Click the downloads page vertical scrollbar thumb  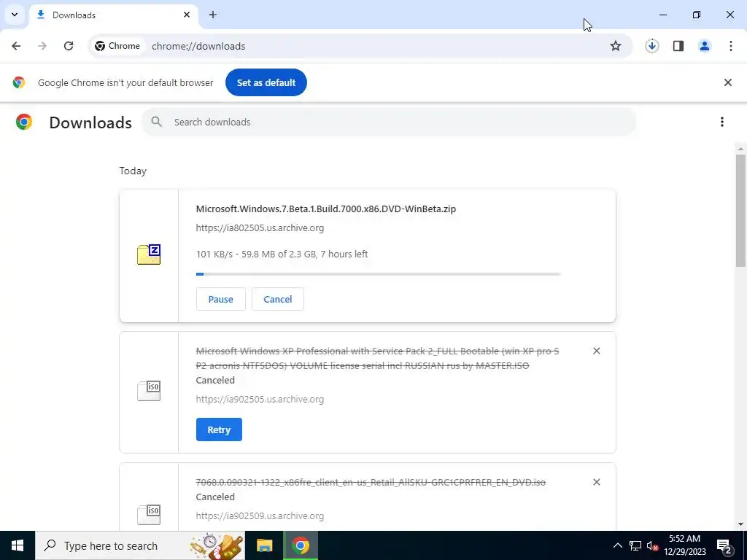pyautogui.click(x=740, y=211)
